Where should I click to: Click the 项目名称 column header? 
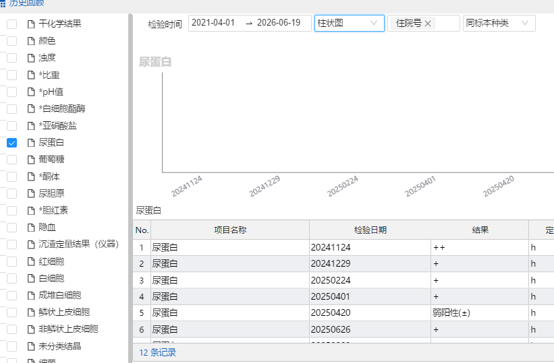tap(230, 230)
